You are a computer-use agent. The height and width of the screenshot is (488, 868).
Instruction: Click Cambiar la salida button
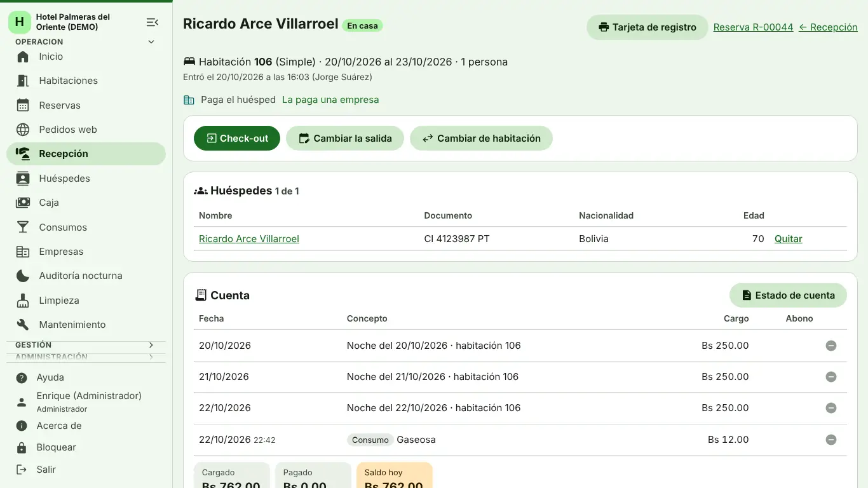pyautogui.click(x=345, y=139)
